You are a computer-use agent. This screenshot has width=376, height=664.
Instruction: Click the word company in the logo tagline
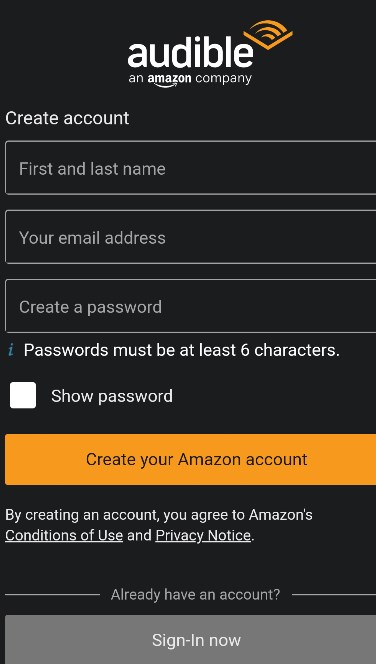click(x=223, y=79)
